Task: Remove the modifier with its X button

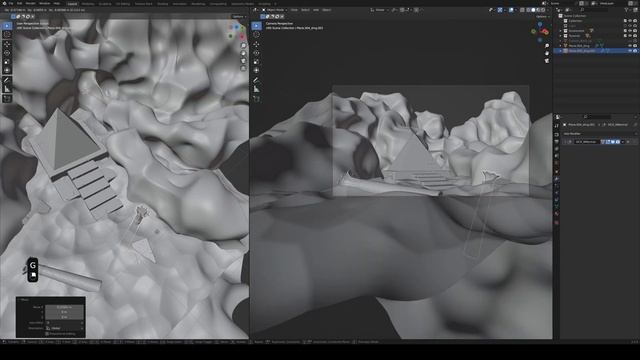Action: 628,142
